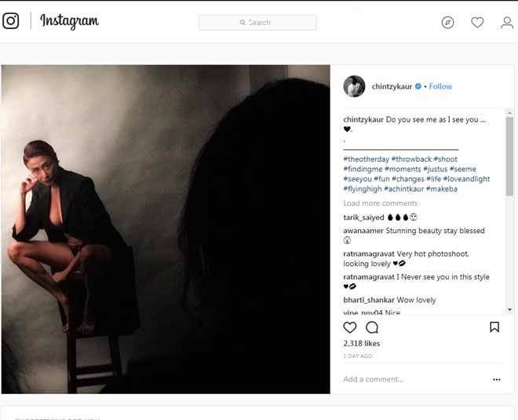Click the Instagram camera logo icon
The image size is (518, 420).
[x=11, y=21]
